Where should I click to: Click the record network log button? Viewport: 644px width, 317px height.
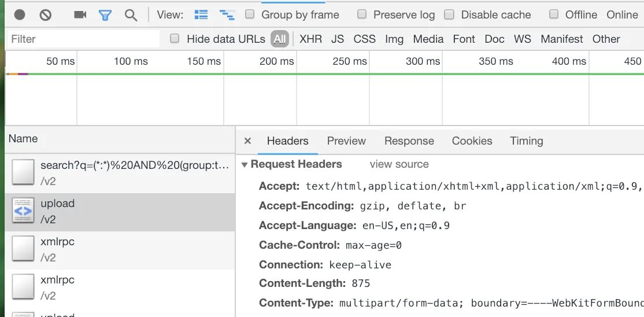pyautogui.click(x=20, y=15)
